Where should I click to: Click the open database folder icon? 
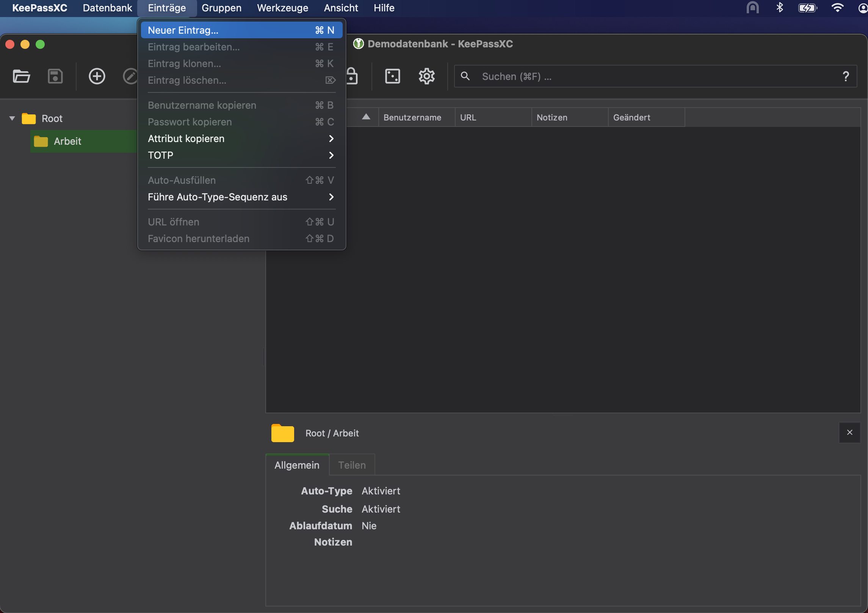[x=21, y=76]
